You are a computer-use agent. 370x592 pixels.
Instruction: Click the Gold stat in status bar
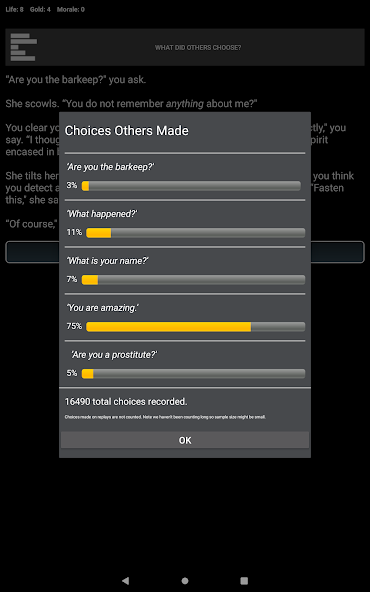(40, 9)
